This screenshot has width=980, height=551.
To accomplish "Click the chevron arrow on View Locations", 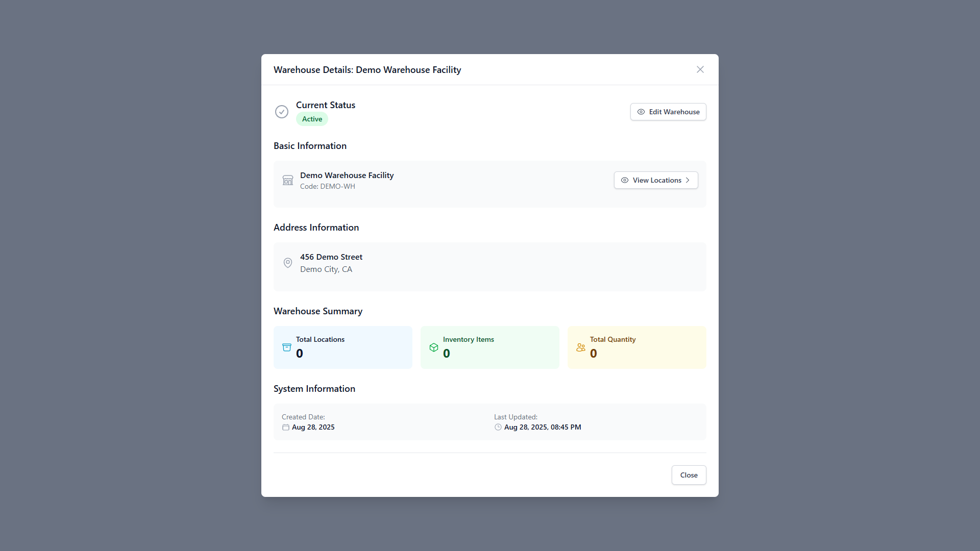I will tap(688, 180).
